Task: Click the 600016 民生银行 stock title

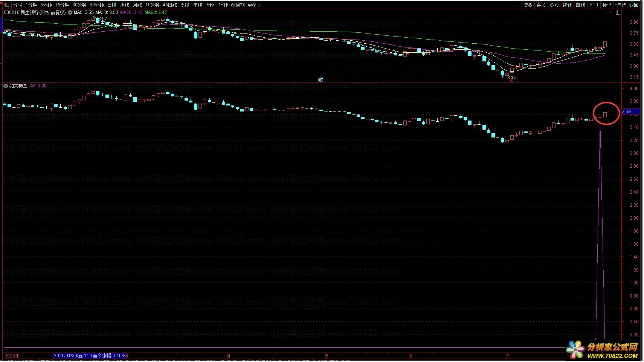Action: click(35, 12)
